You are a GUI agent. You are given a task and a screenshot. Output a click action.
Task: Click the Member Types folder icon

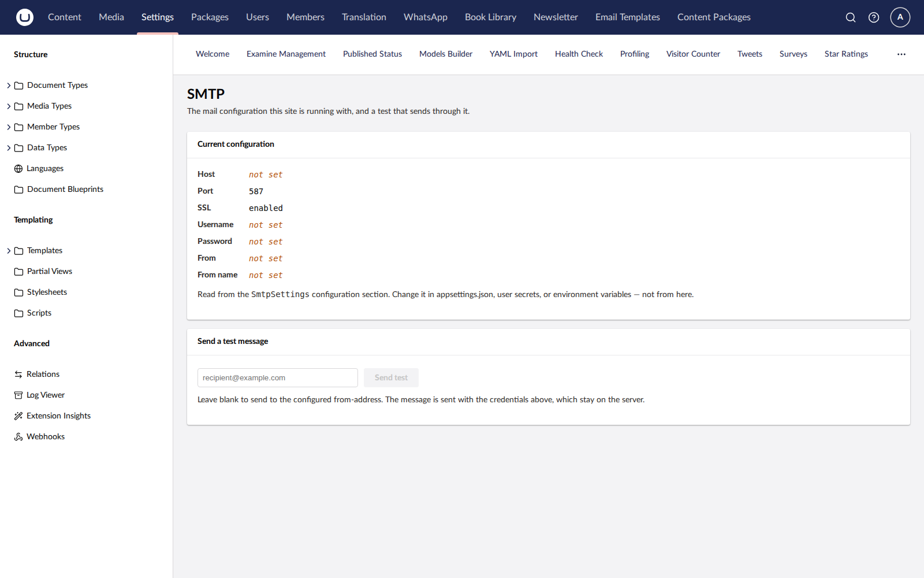[19, 127]
